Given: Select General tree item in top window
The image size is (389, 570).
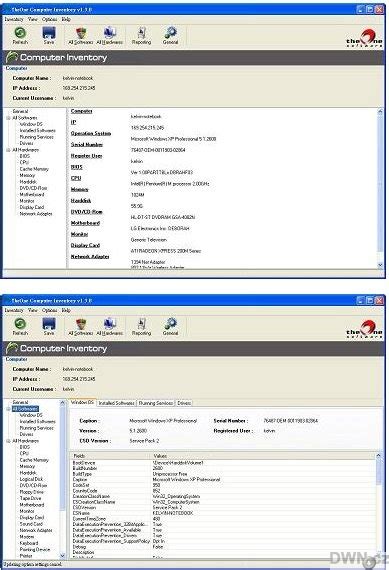Looking at the screenshot, I should coord(20,111).
